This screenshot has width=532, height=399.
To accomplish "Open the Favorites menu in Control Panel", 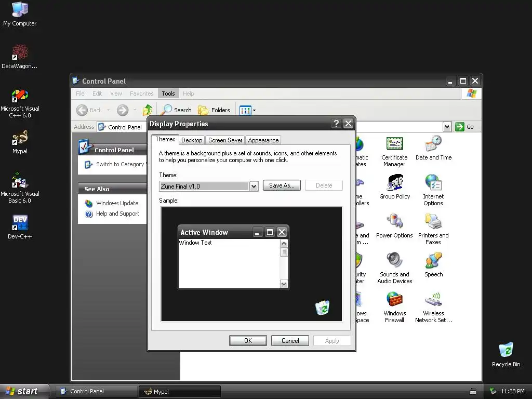I will point(141,94).
